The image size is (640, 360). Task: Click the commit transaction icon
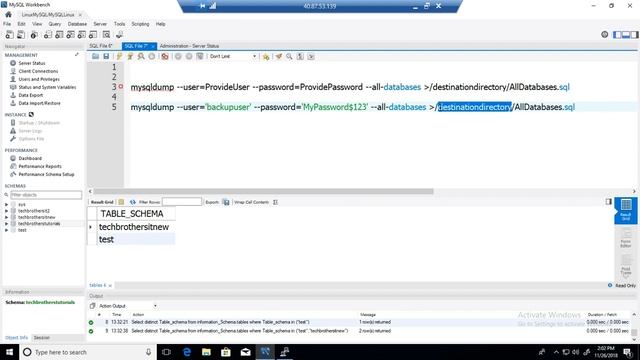[x=178, y=56]
